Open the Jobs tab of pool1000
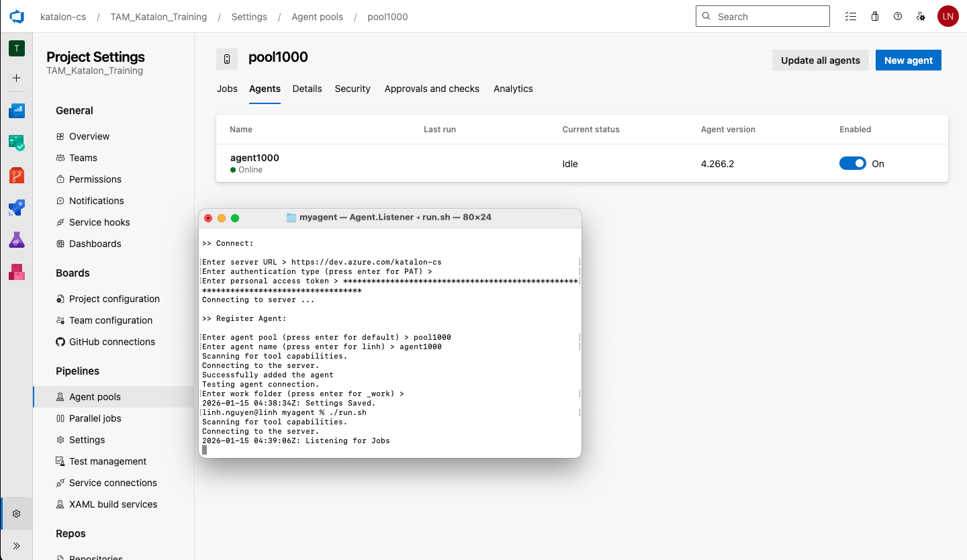This screenshot has width=967, height=560. pyautogui.click(x=227, y=89)
